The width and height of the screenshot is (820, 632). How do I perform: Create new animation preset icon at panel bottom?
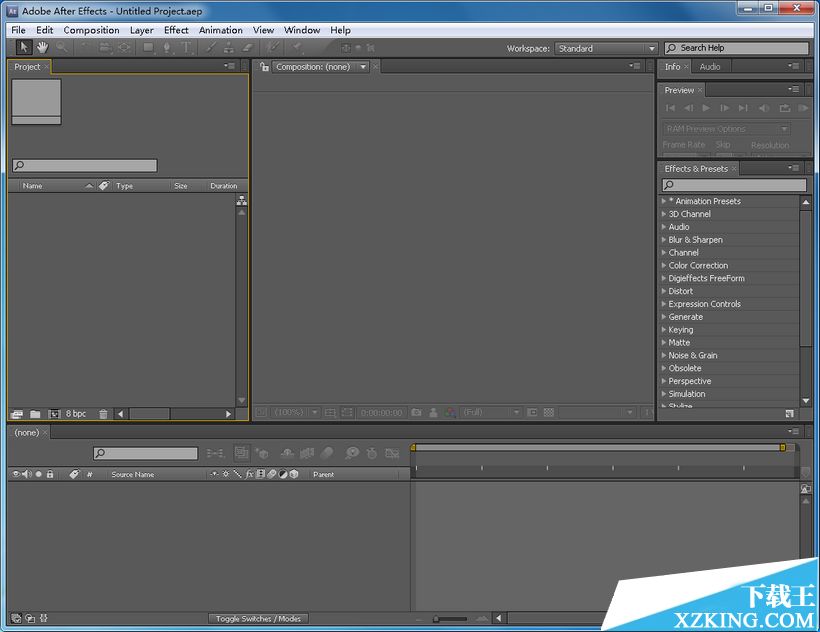pyautogui.click(x=790, y=413)
